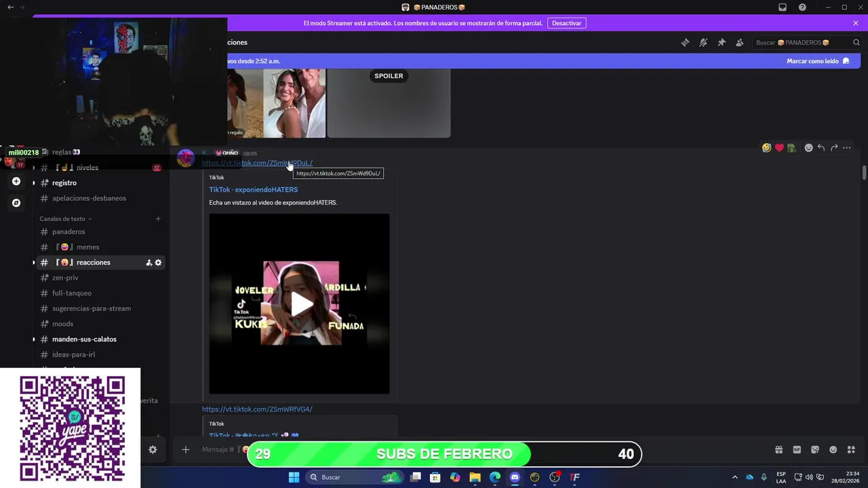Switch to the panaderos channel

pos(68,232)
